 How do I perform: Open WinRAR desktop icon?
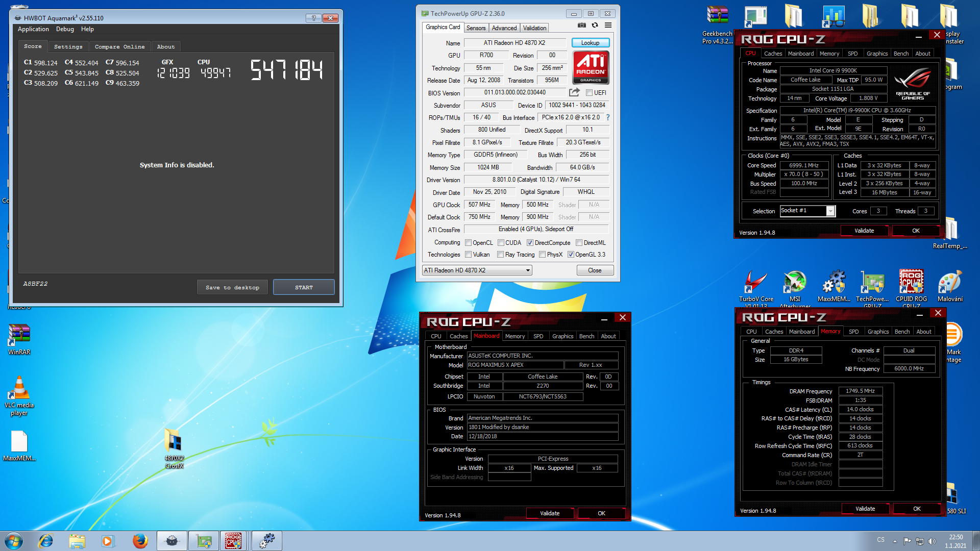point(19,339)
